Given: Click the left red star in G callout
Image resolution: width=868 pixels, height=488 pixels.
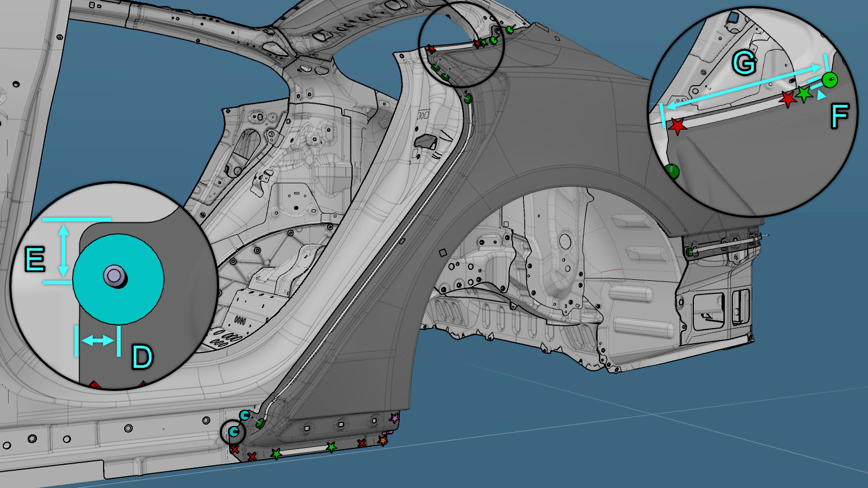Looking at the screenshot, I should (676, 126).
